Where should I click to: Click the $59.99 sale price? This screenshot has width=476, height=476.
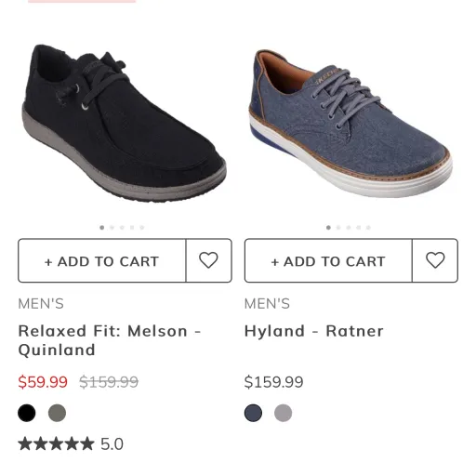pyautogui.click(x=43, y=382)
